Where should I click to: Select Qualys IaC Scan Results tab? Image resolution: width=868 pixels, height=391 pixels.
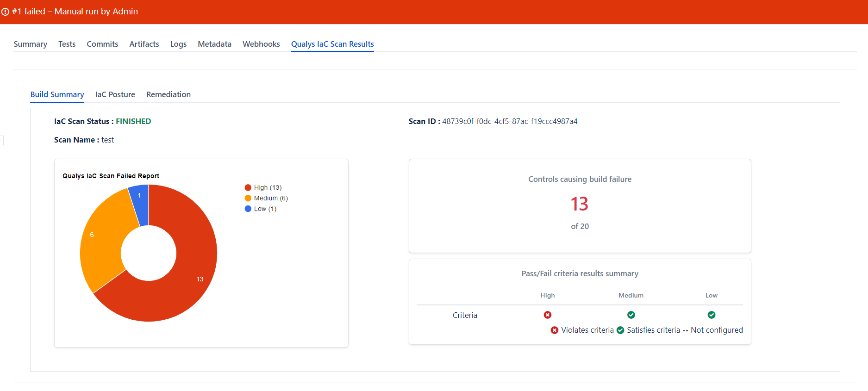(332, 44)
